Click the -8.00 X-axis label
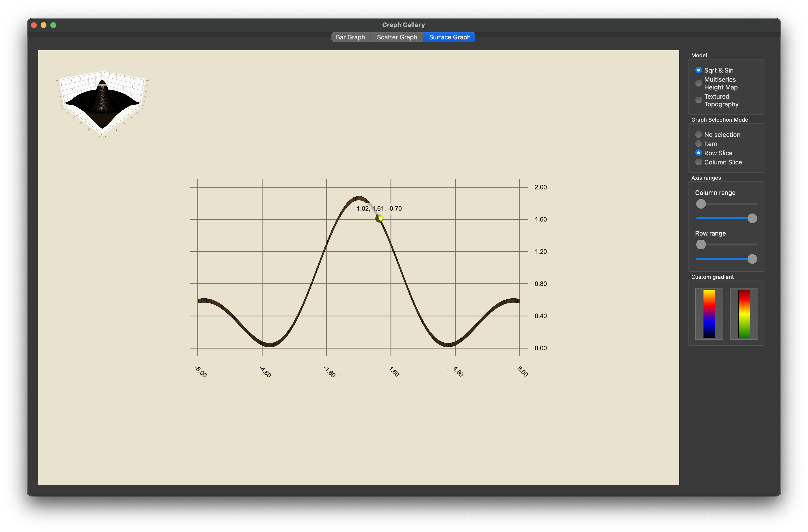Viewport: 808px width, 532px height. (x=201, y=372)
